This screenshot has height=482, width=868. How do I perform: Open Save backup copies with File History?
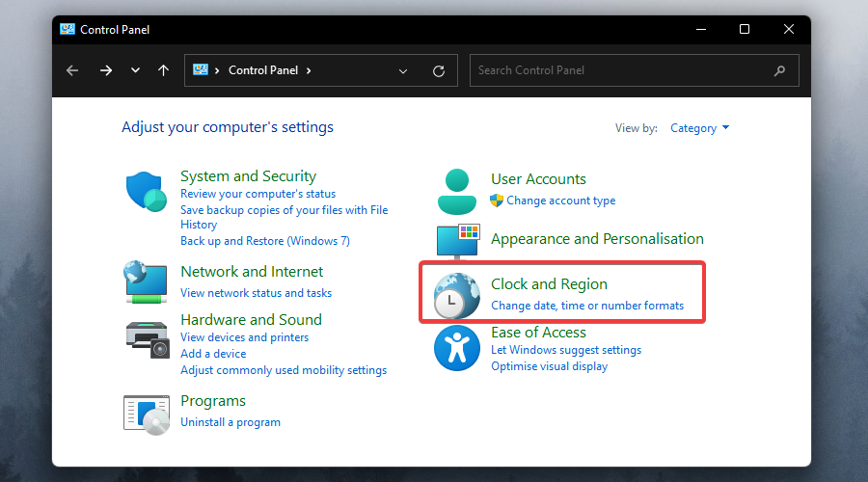click(284, 217)
